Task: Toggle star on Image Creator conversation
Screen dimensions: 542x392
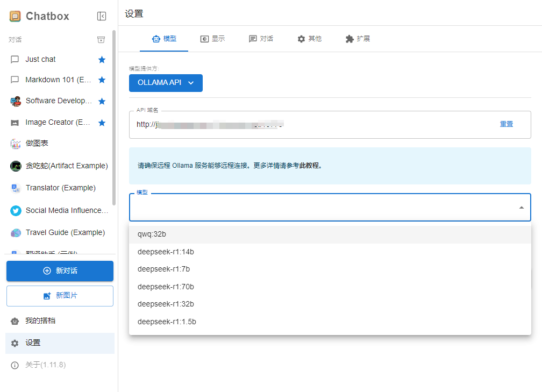Action: point(102,123)
